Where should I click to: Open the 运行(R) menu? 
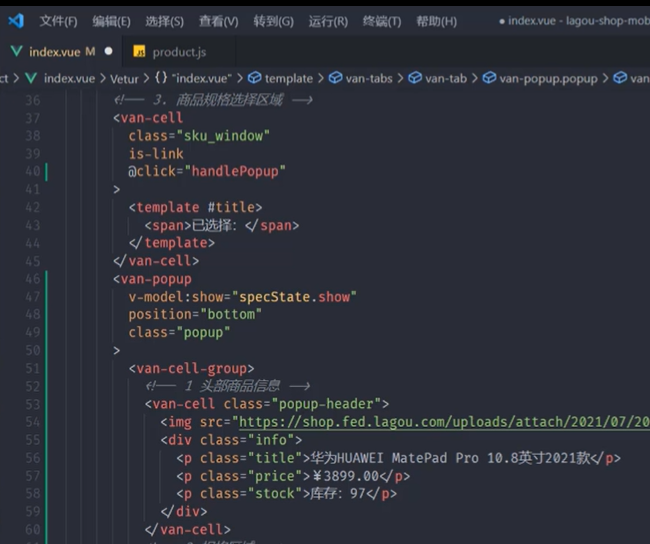coord(328,21)
